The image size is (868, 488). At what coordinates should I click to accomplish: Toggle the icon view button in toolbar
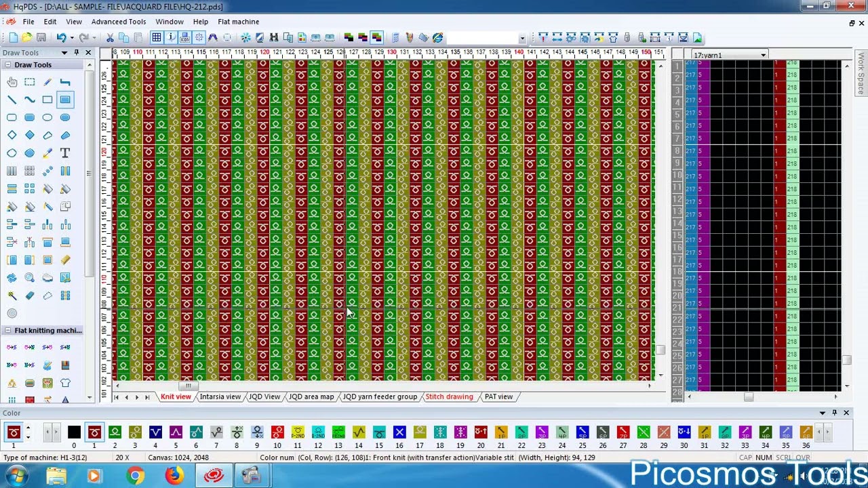point(185,38)
